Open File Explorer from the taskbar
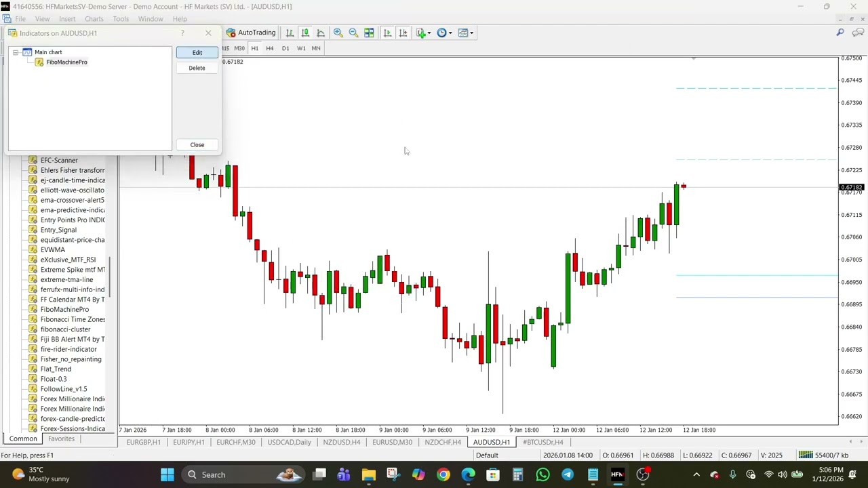Viewport: 868px width, 488px height. click(368, 474)
